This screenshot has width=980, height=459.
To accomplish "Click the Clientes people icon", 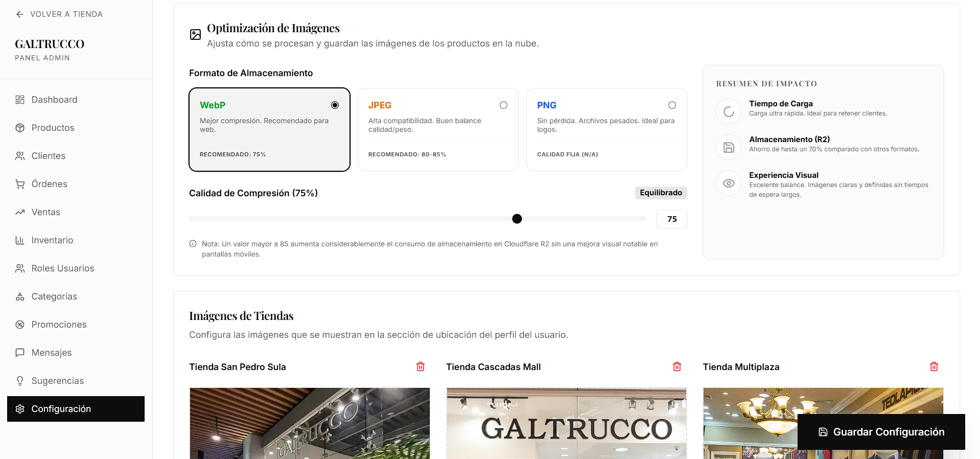I will 20,156.
